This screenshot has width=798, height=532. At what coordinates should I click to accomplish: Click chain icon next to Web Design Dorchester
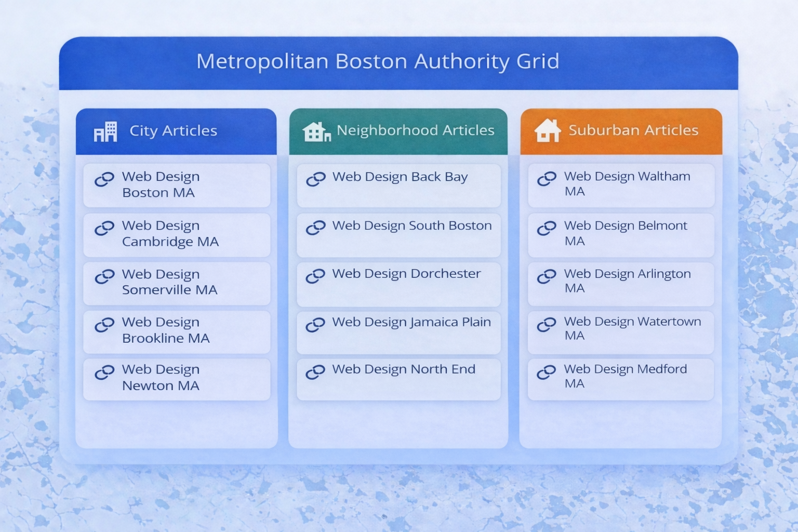[x=316, y=276]
